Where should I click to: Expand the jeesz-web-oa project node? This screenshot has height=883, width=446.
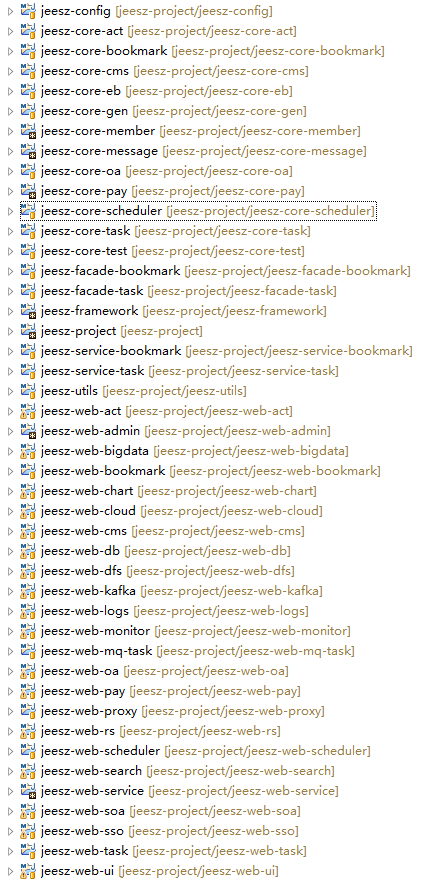coord(10,671)
